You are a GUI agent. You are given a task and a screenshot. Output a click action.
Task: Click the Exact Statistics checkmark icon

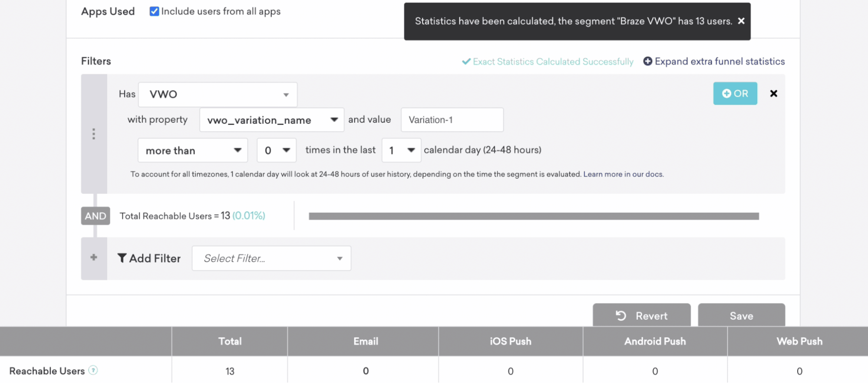coord(466,62)
